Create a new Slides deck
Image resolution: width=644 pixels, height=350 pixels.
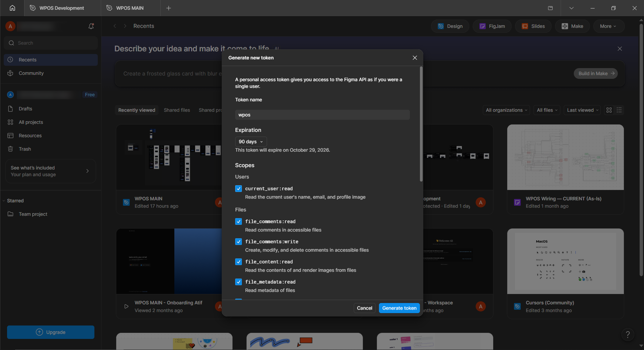click(x=533, y=26)
